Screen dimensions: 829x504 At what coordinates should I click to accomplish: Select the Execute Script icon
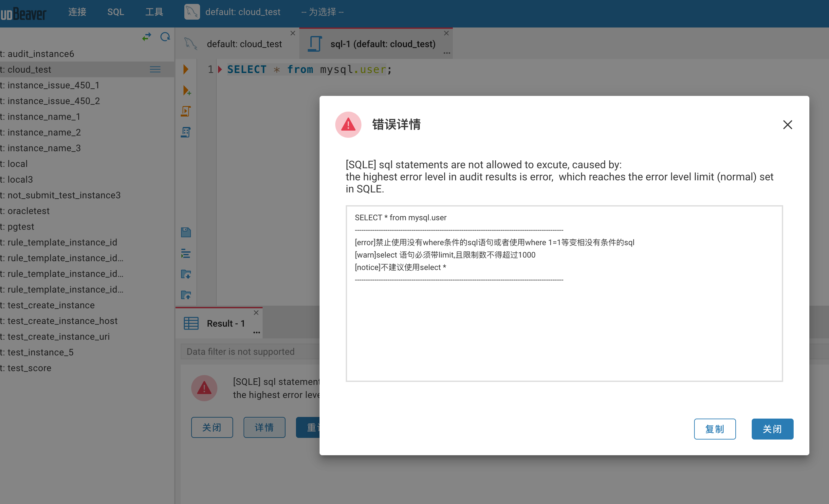186,111
